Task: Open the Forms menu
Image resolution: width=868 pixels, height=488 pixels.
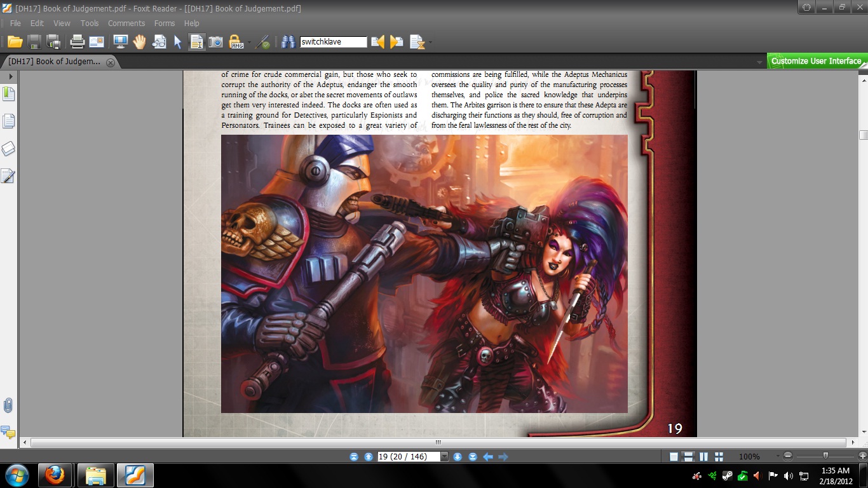Action: [x=165, y=24]
